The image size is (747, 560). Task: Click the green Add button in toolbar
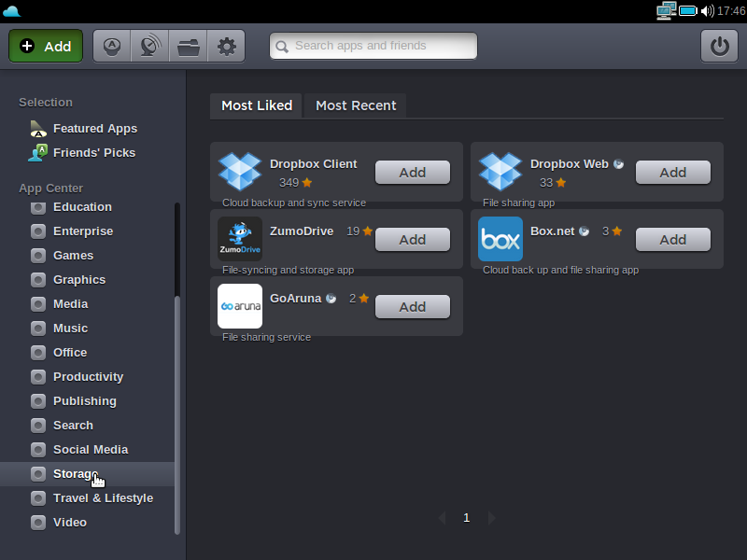[46, 46]
